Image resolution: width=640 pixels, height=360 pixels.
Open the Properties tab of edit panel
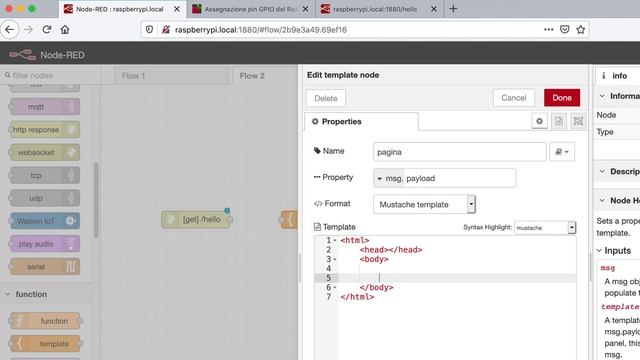(361, 121)
